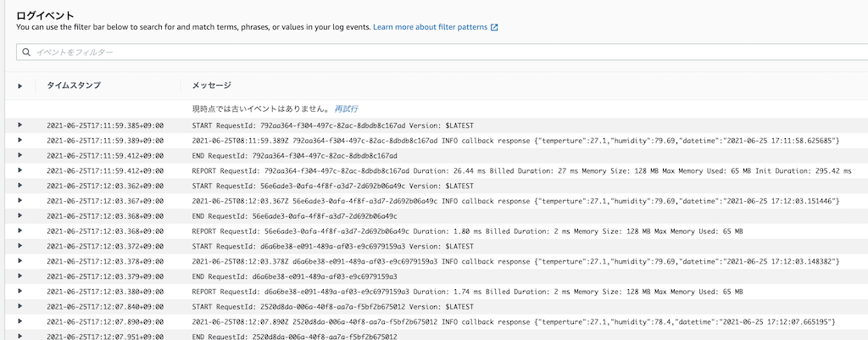Click the ログイベント section heading
The image size is (868, 340).
(x=46, y=15)
